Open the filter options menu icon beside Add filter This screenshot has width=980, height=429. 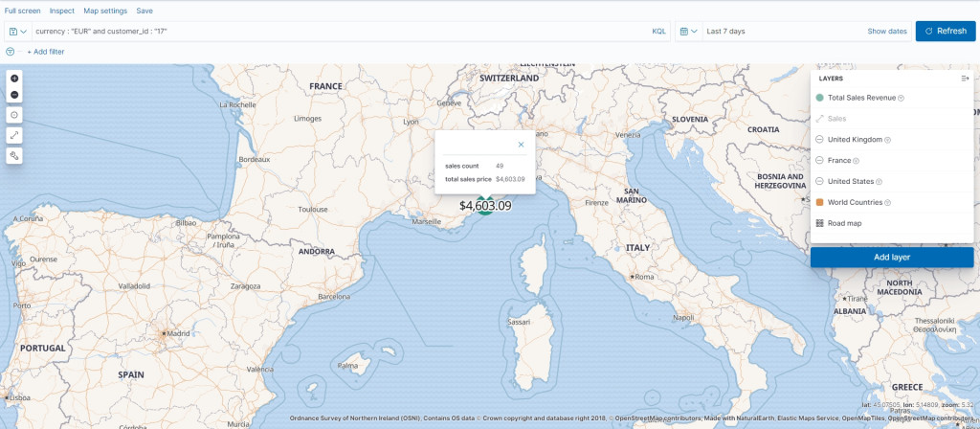tap(10, 52)
